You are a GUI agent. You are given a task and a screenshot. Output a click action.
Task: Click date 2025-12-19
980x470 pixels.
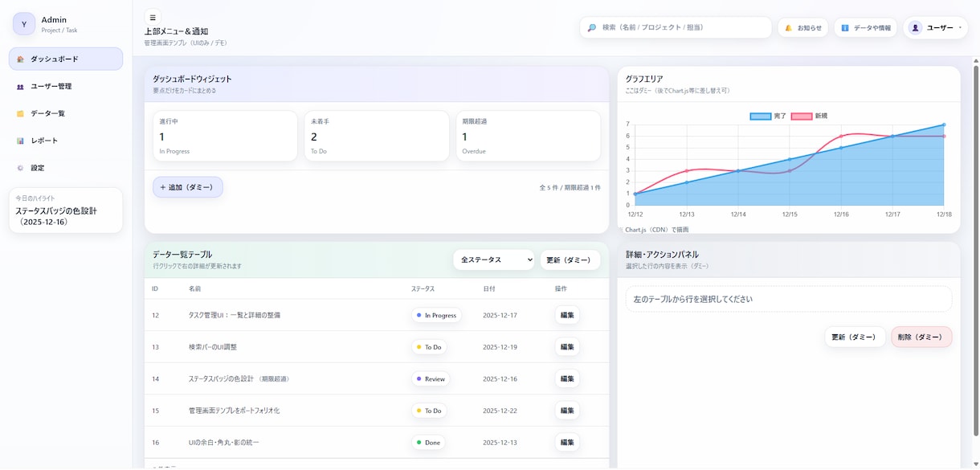click(x=500, y=347)
